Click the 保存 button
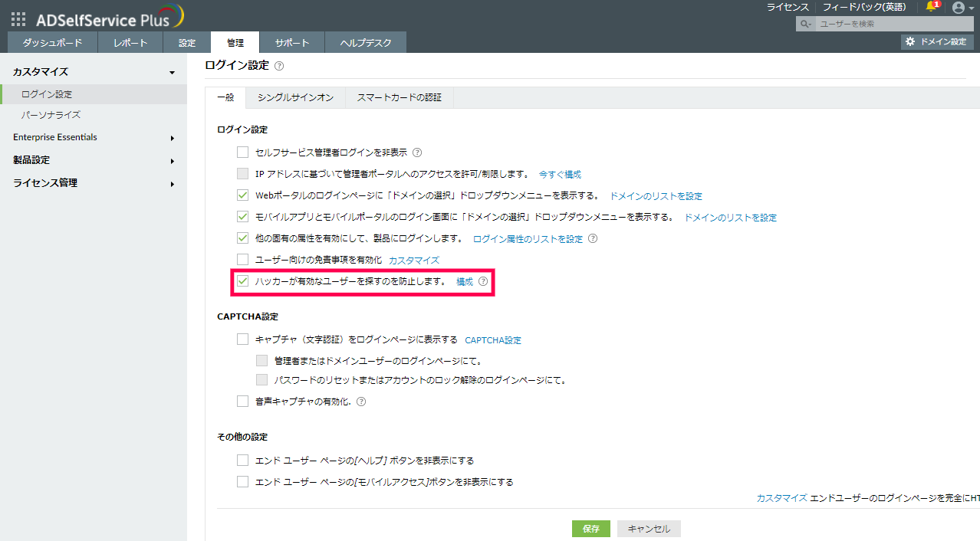980x541 pixels. pyautogui.click(x=591, y=529)
